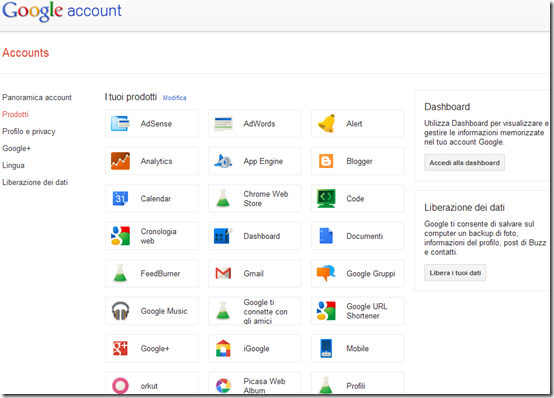Click the App Engine icon
Viewport: 554px width, 398px height.
[x=223, y=161]
